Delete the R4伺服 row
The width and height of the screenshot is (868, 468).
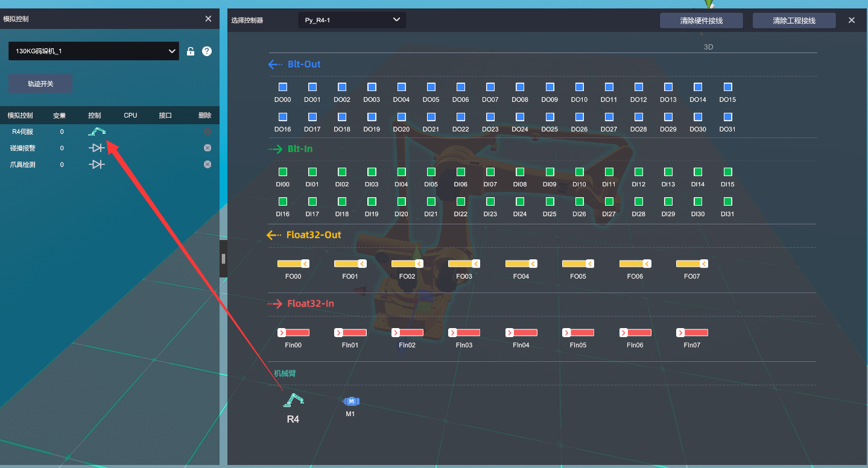pos(207,131)
